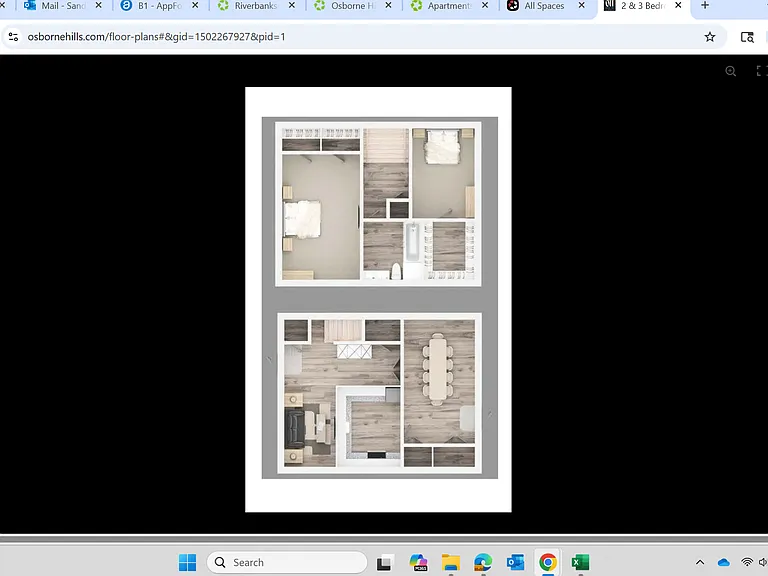Image resolution: width=768 pixels, height=576 pixels.
Task: Open Microsoft Edge from taskbar
Action: pos(483,562)
